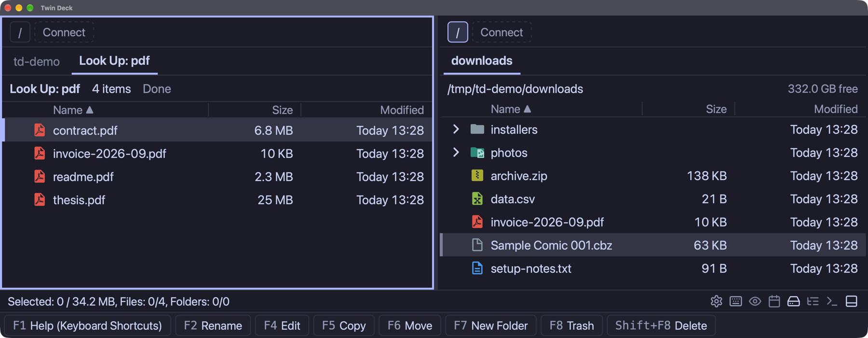Select archive.zip in downloads

coord(653,175)
